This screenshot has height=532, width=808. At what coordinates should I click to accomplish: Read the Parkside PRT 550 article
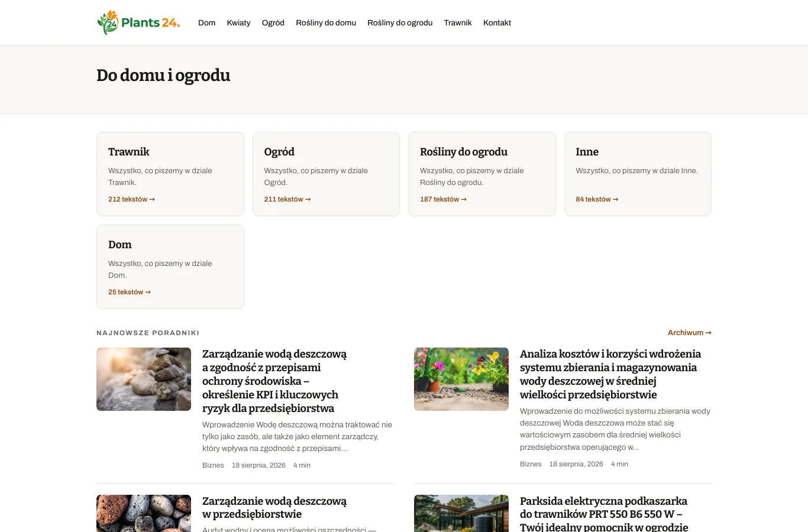point(604,514)
